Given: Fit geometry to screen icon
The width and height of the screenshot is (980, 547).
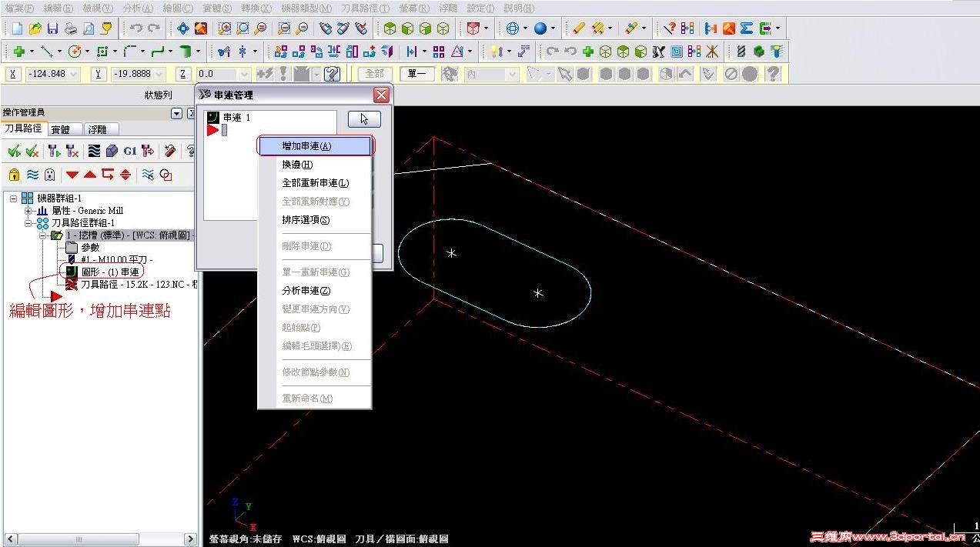Looking at the screenshot, I should pos(183,28).
